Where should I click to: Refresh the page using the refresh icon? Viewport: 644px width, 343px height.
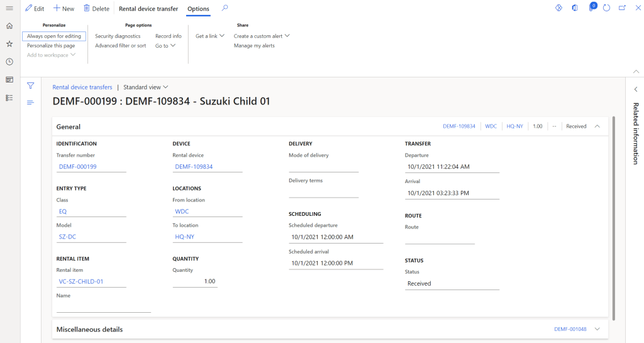coord(607,8)
